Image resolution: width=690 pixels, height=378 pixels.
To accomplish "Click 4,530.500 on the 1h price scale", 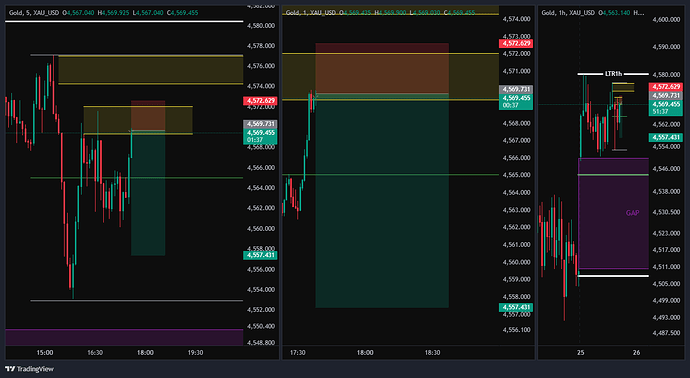I will [666, 213].
